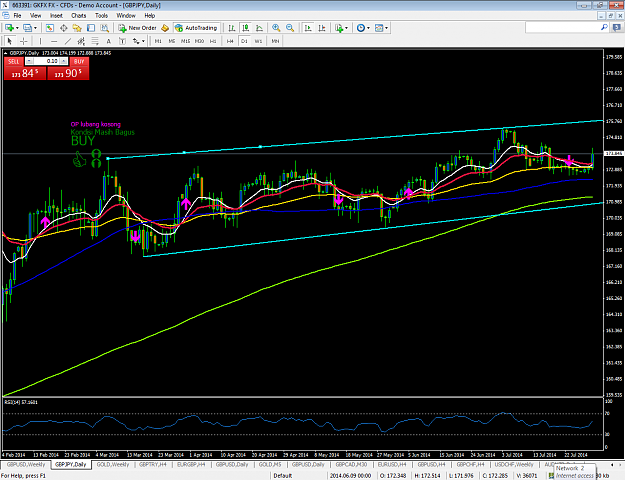
Task: Switch to the M1 timeframe
Action: tap(158, 41)
